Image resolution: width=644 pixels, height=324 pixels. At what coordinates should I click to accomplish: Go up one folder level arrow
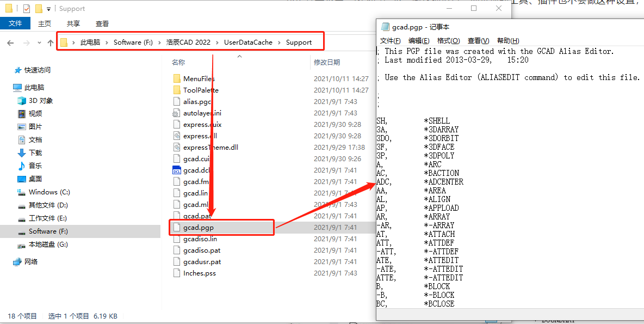point(51,42)
